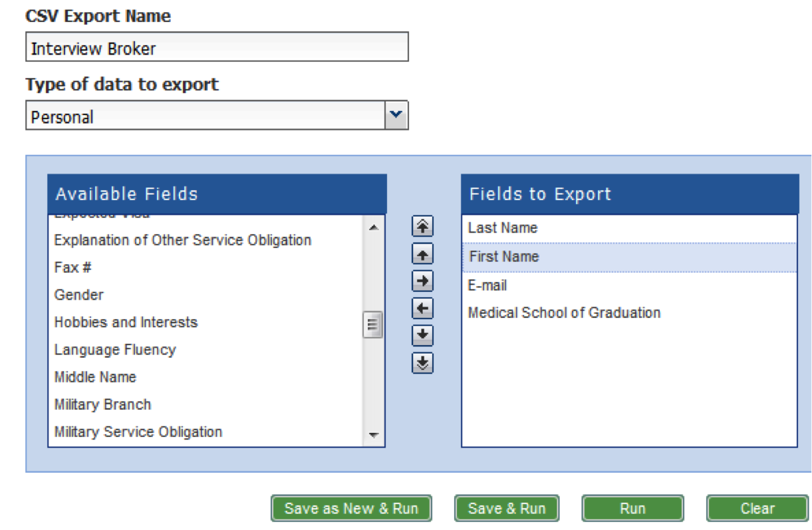The height and width of the screenshot is (530, 812).
Task: Move selected field to bottom of list
Action: 422,362
